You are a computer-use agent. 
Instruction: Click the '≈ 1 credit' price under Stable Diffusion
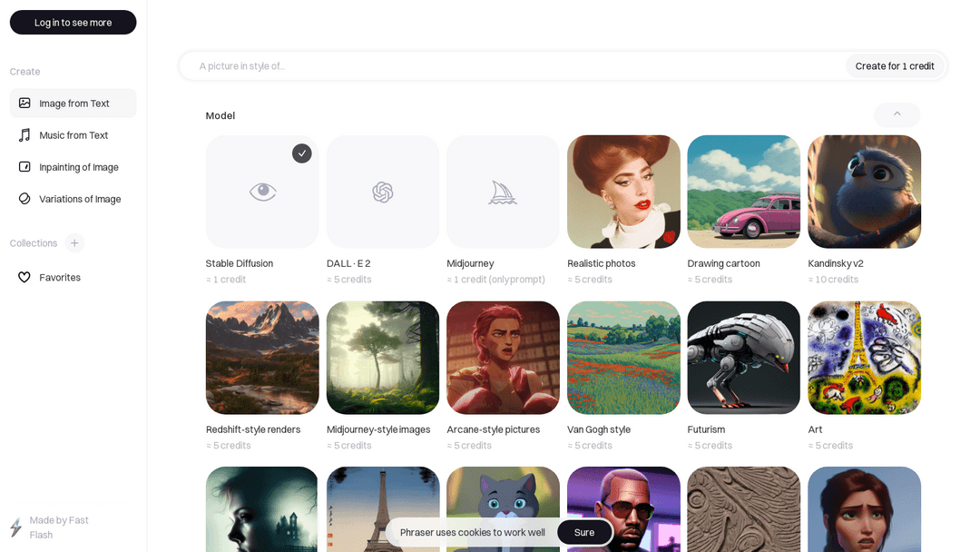click(x=226, y=280)
